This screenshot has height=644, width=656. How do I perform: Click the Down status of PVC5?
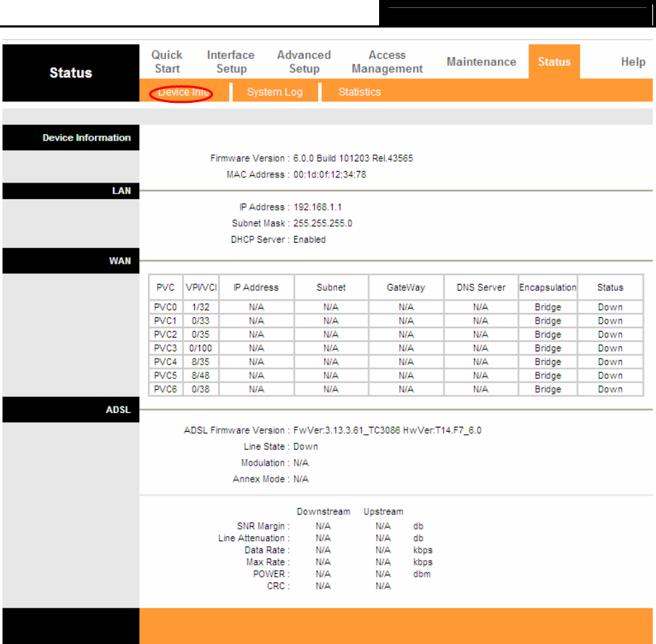click(x=610, y=376)
